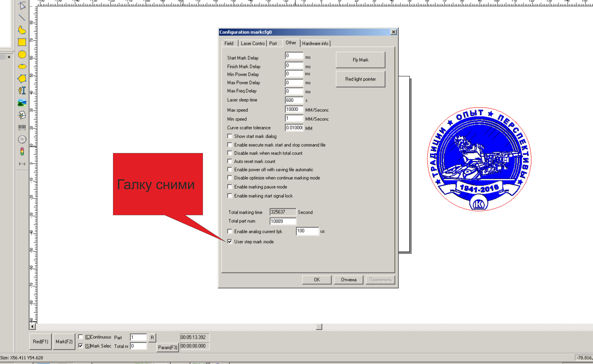Viewport: 593px width, 364px height.
Task: Uncheck User step mark mode
Action: tap(230, 241)
